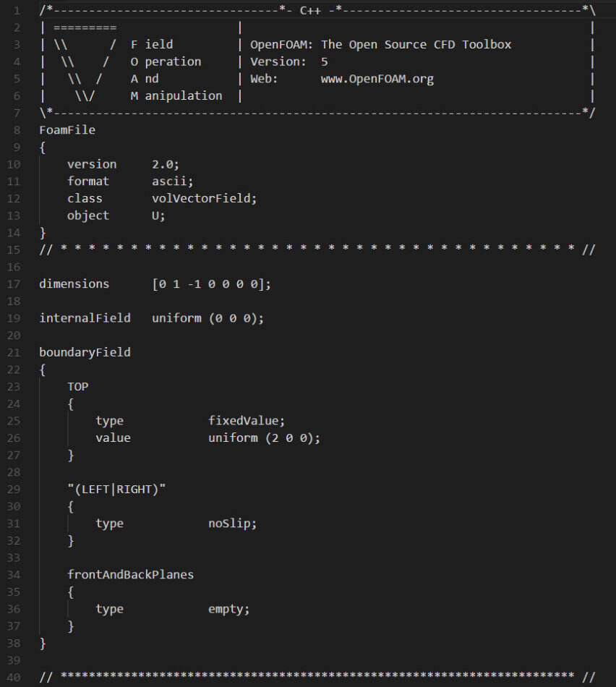Screen dimensions: 616x687
Task: Click the 'frontAndBackPlanes' patch name
Action: point(131,575)
